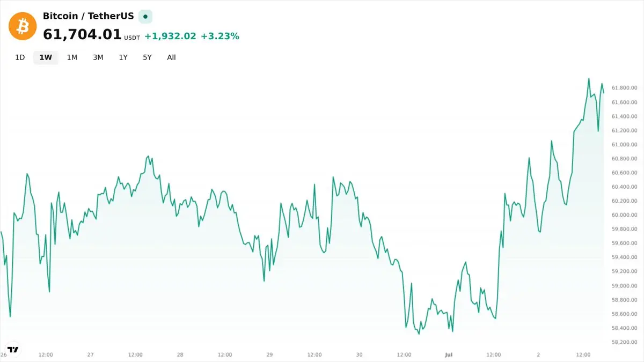This screenshot has width=644, height=362.
Task: Open the Bitcoin / TetherUS title link
Action: 89,16
